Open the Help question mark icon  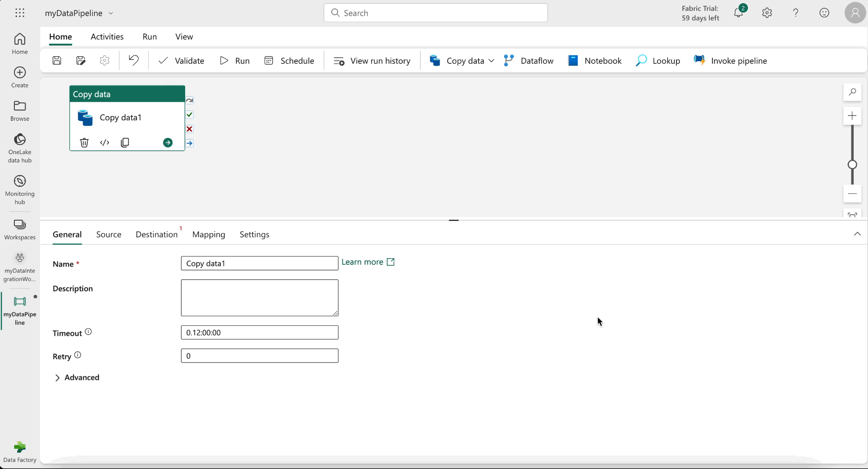[x=796, y=13]
